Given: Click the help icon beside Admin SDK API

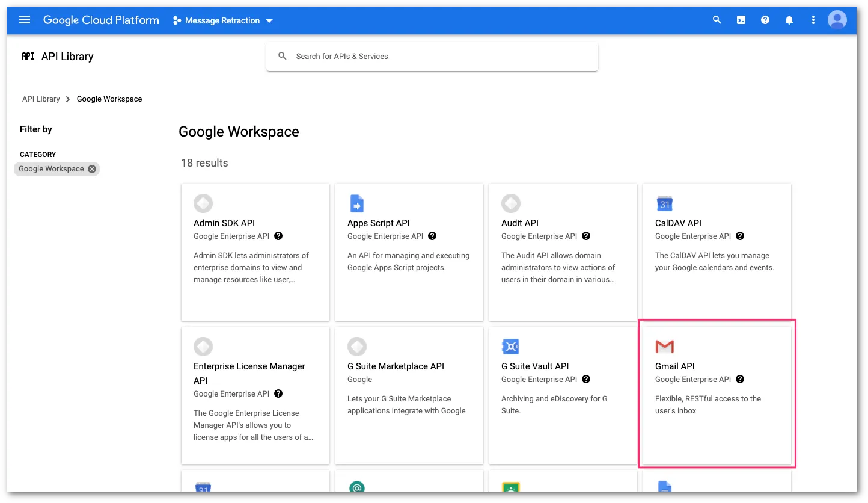Looking at the screenshot, I should coord(278,236).
